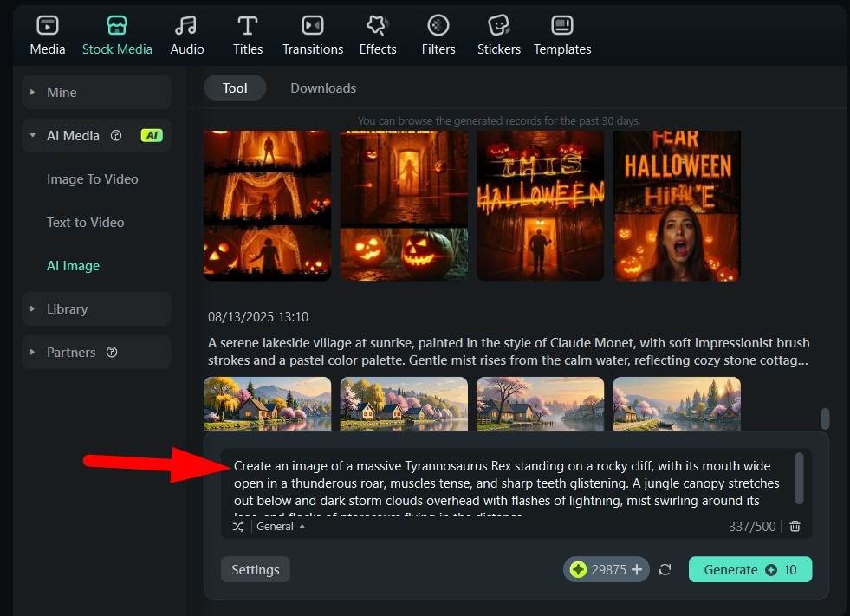Select the Stock Media store icon
This screenshot has height=616, width=850.
[117, 25]
